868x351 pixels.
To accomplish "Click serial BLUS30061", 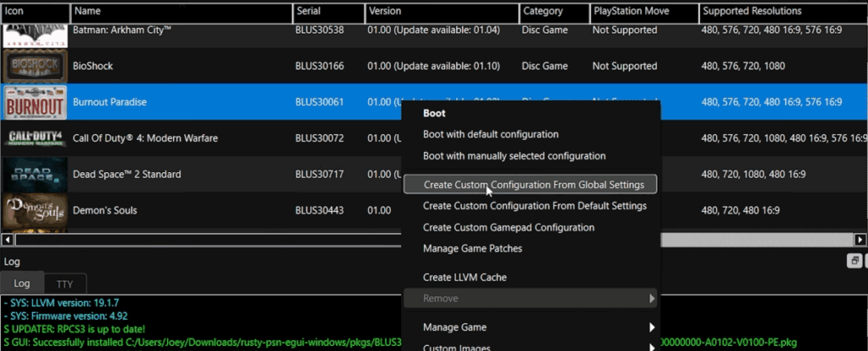I will pos(320,103).
